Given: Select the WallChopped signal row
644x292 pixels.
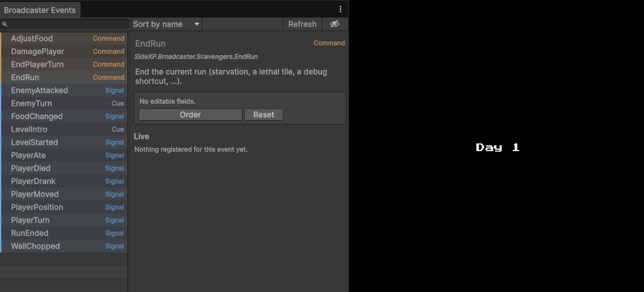Looking at the screenshot, I should [64, 246].
